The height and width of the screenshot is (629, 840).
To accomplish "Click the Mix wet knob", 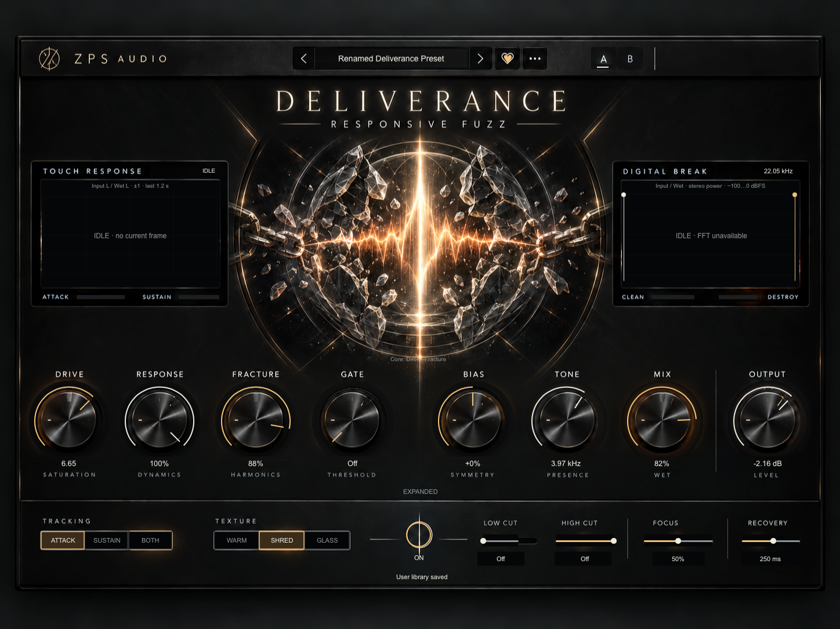I will 662,420.
